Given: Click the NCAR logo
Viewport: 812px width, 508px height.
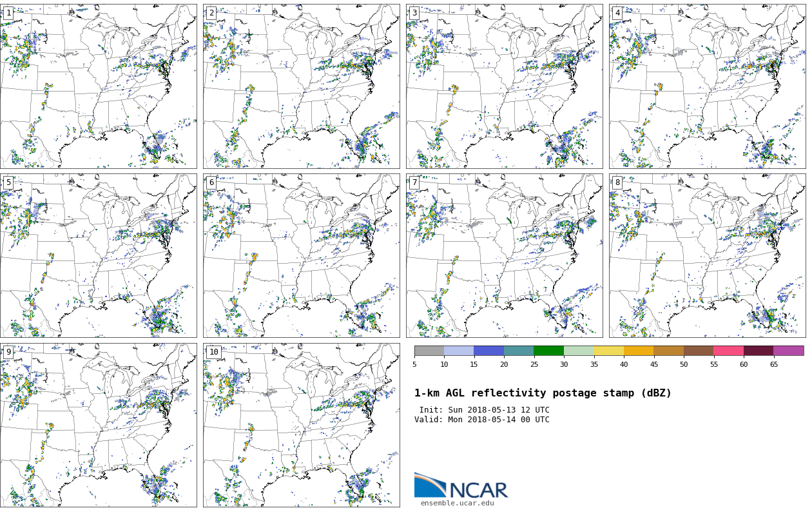Looking at the screenshot, I should pos(461,486).
